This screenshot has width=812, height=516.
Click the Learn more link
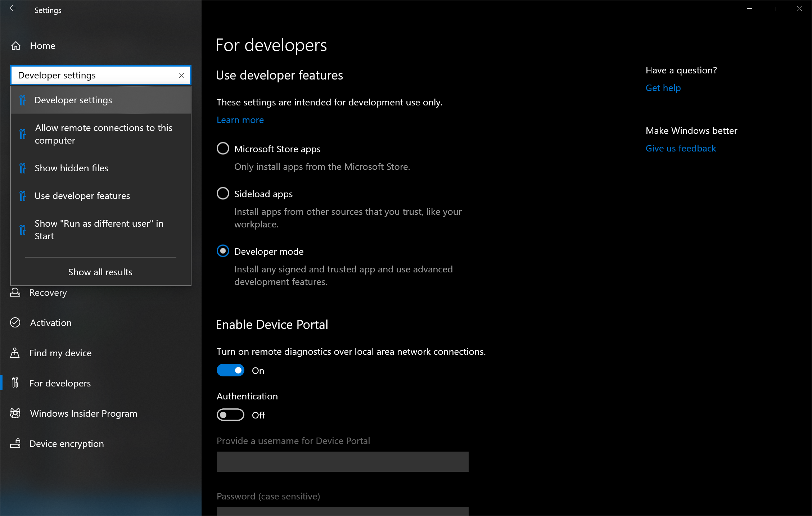click(x=240, y=119)
